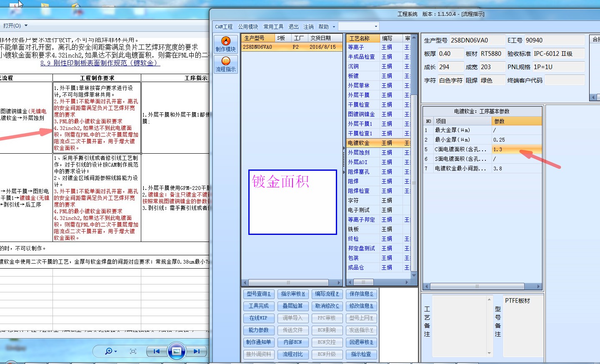Select the 等离子邦定 process row

(378, 219)
